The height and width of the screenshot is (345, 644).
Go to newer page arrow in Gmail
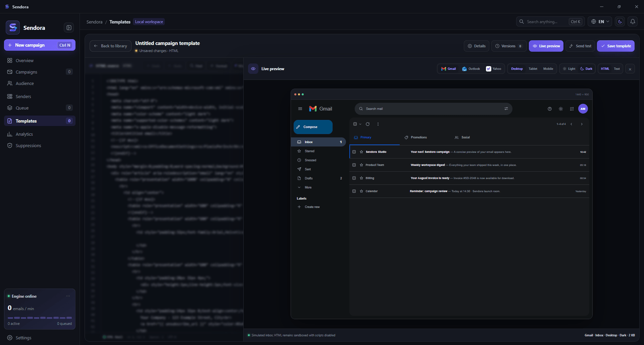[571, 124]
